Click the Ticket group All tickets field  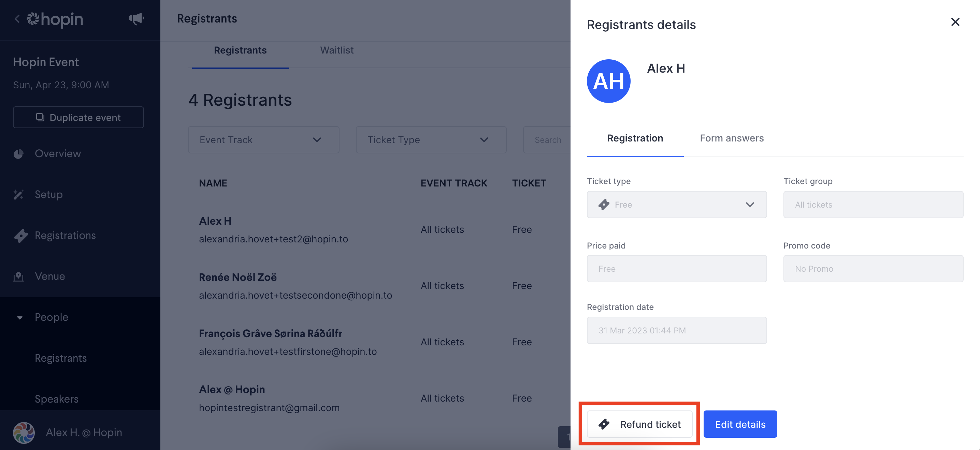click(873, 205)
